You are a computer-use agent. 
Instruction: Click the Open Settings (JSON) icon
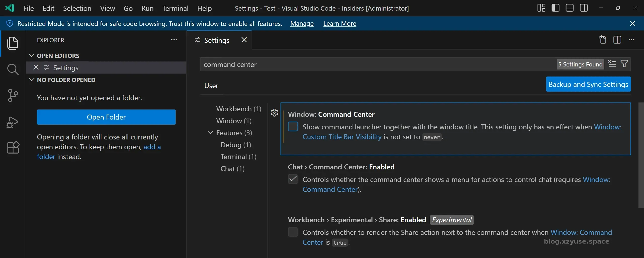603,40
